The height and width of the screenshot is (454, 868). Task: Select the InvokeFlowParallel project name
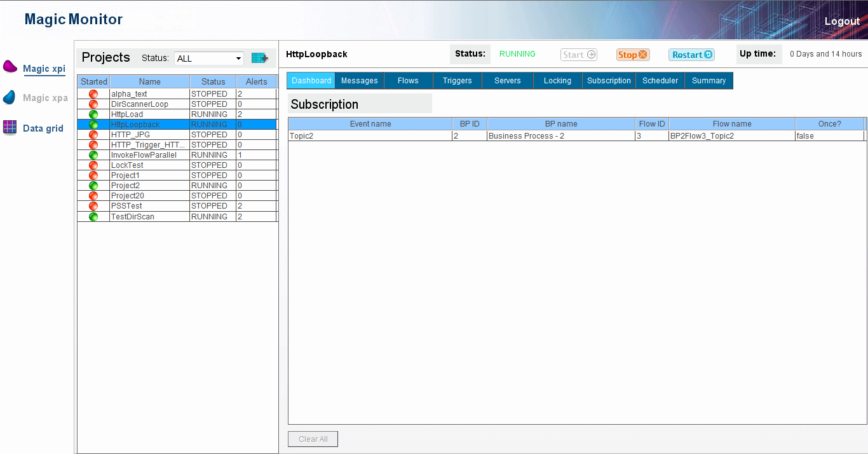(x=144, y=155)
